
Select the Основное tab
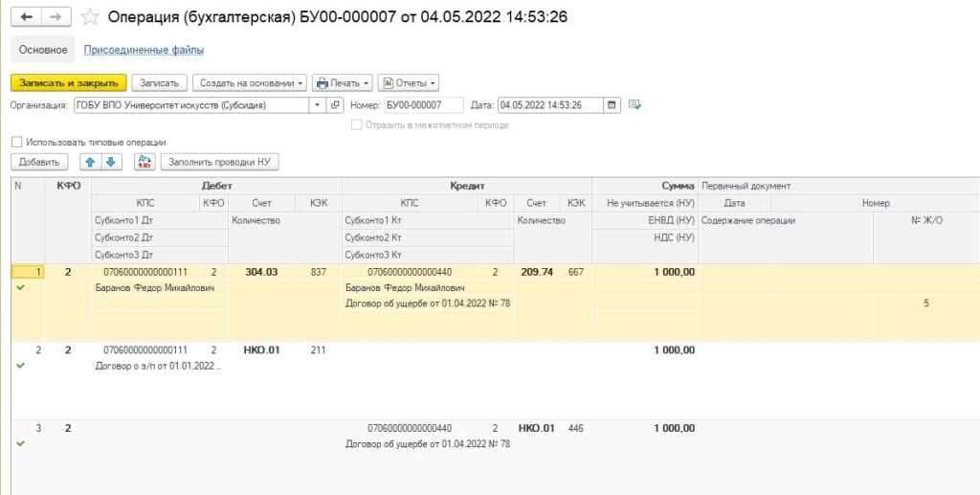click(x=43, y=50)
